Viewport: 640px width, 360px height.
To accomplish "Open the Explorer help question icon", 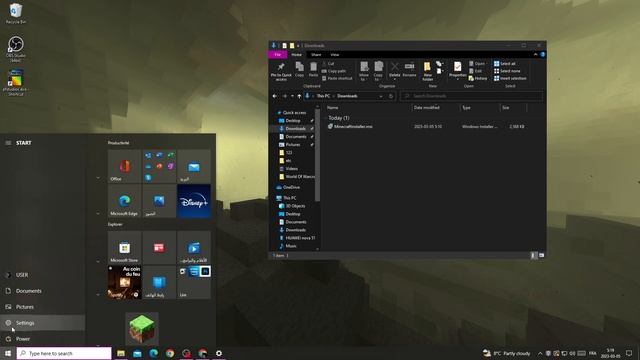I will 542,54.
